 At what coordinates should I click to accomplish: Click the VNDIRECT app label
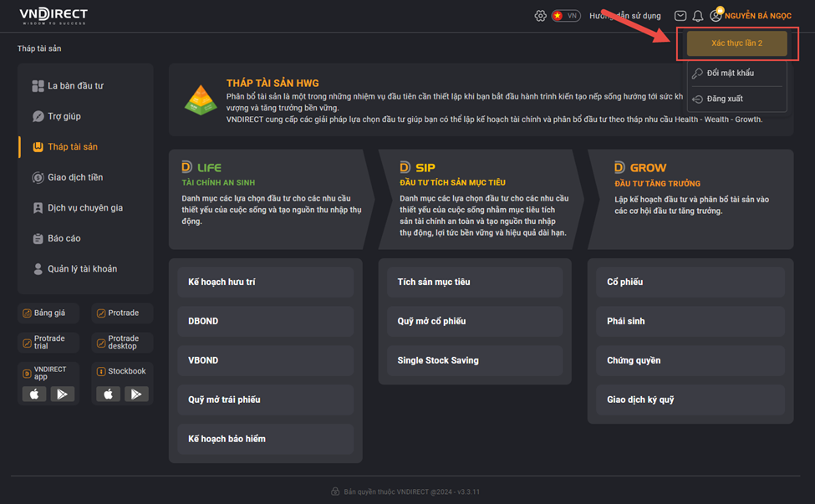[50, 373]
